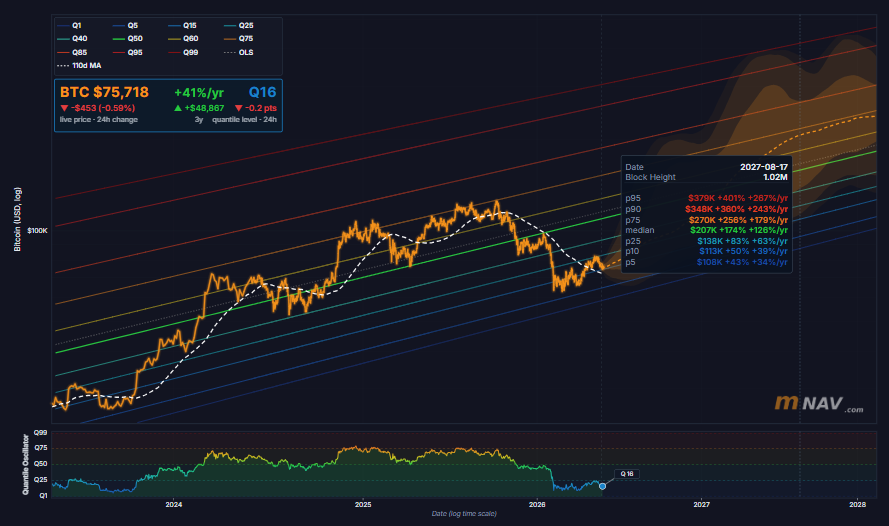Click the tooltip date 2027-08-17
Screen dimensions: 889x526
click(x=764, y=167)
